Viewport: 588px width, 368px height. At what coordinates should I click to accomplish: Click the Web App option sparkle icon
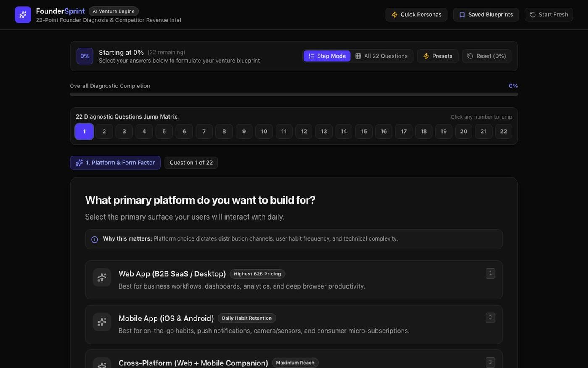pos(102,278)
